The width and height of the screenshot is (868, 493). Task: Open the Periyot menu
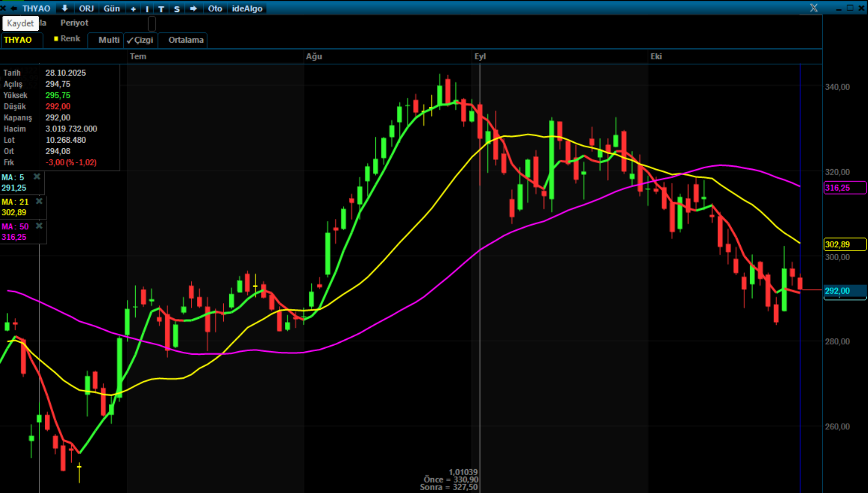pos(74,23)
